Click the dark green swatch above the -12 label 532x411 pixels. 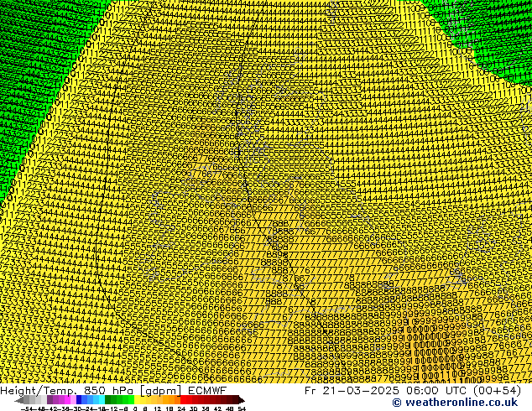(x=107, y=399)
